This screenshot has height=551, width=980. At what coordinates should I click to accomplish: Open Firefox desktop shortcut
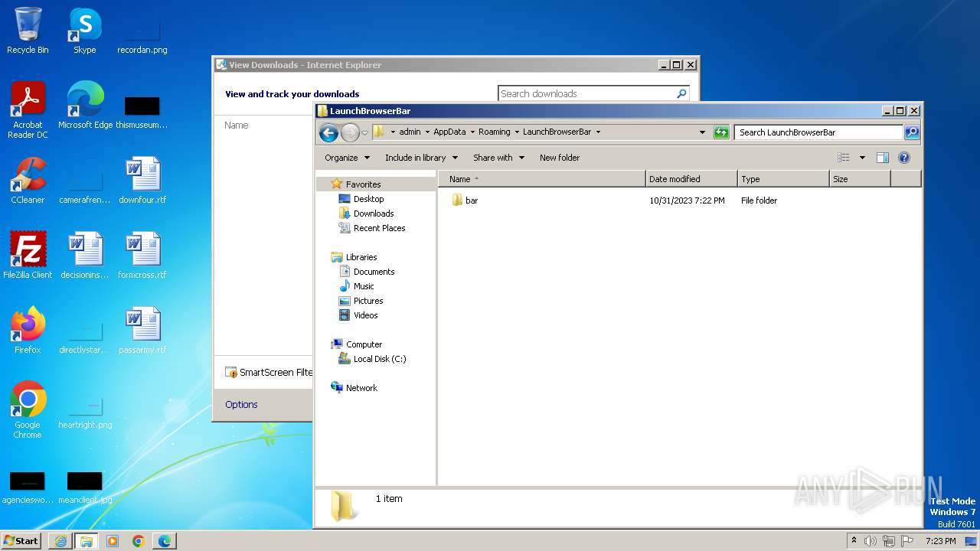[28, 330]
